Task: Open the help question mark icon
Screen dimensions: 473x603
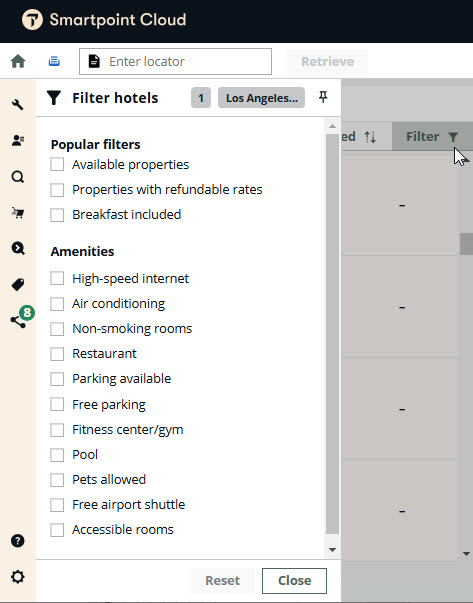Action: coord(18,541)
